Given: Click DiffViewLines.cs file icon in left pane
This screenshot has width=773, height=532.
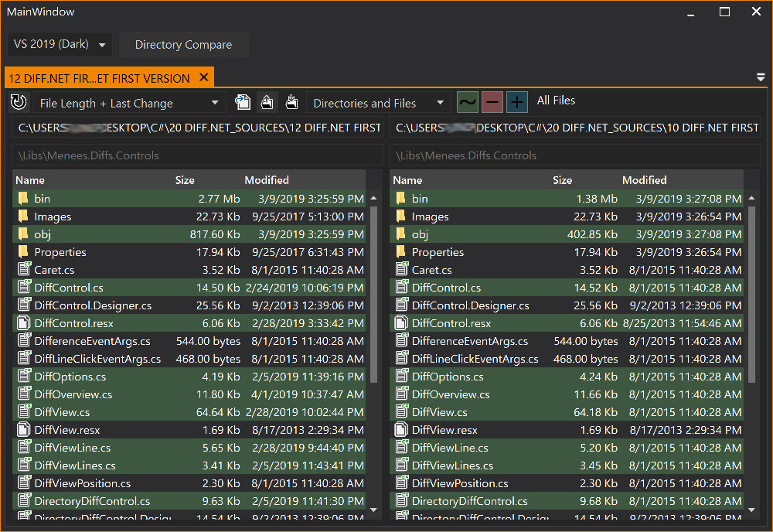Looking at the screenshot, I should [x=24, y=465].
